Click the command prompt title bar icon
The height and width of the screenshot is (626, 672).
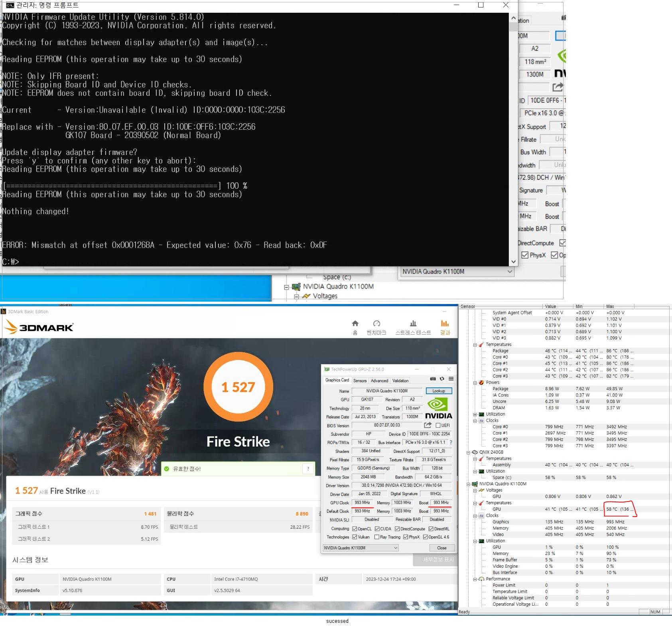coord(10,5)
